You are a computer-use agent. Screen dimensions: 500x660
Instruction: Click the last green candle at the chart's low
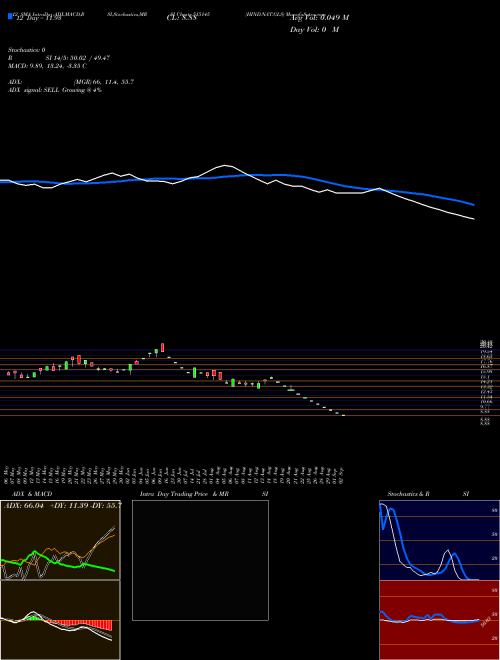[x=343, y=415]
